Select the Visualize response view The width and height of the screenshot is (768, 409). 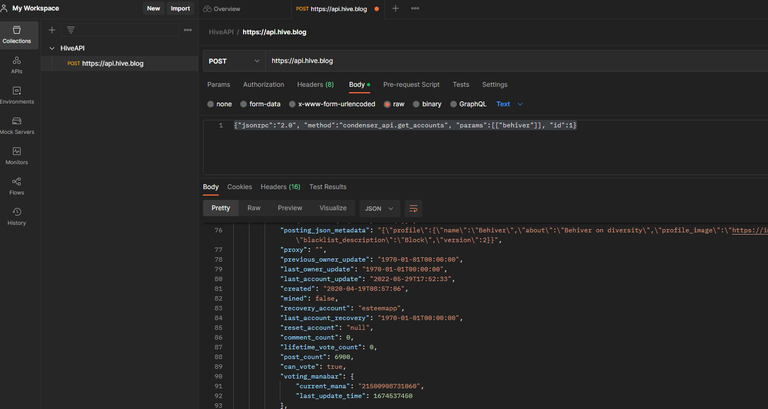333,208
